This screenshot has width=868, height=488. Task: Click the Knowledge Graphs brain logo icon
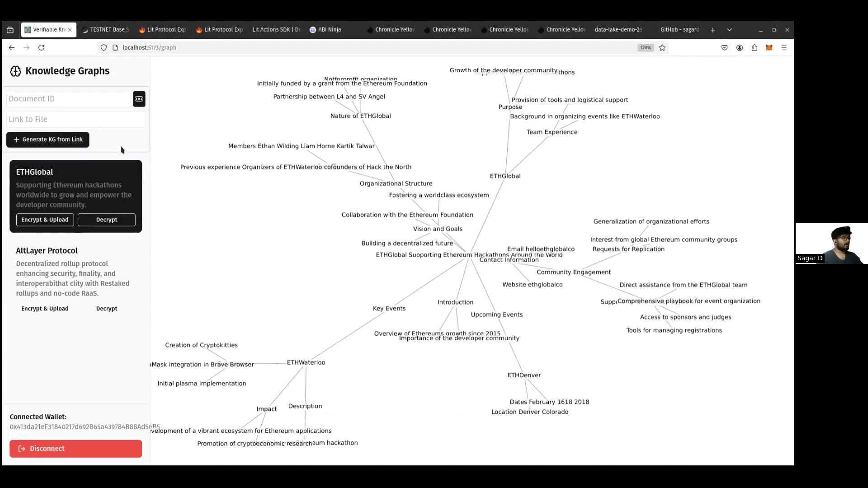(x=15, y=71)
